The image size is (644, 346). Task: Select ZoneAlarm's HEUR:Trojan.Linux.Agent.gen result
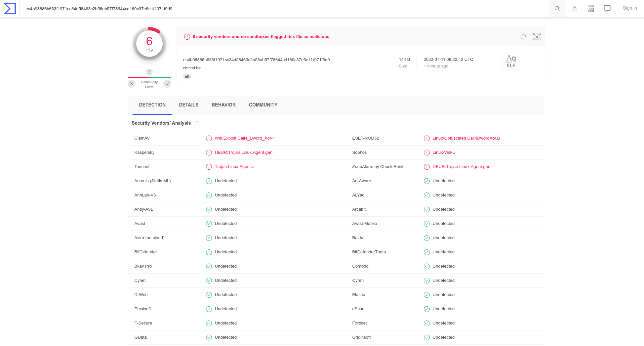462,167
